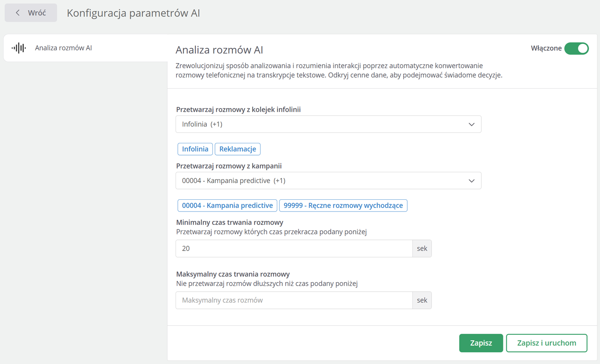Screen dimensions: 600x364
Task: Click the audio waveform icon in sidebar
Action: pos(19,48)
